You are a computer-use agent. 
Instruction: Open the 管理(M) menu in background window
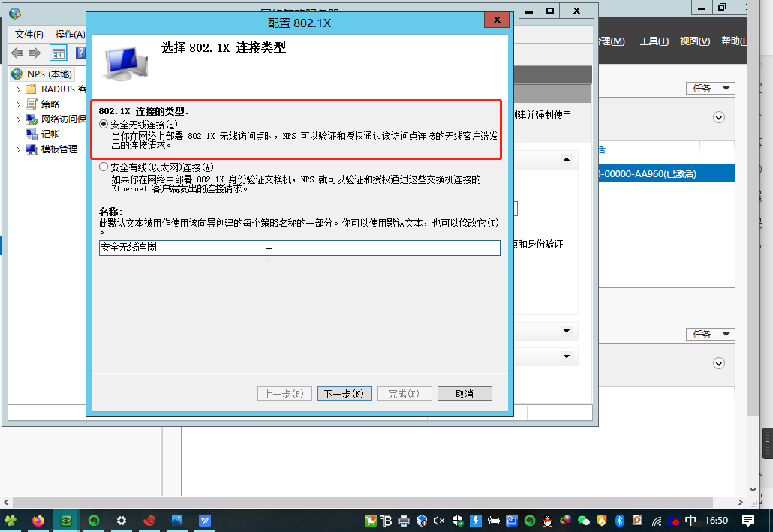click(612, 41)
